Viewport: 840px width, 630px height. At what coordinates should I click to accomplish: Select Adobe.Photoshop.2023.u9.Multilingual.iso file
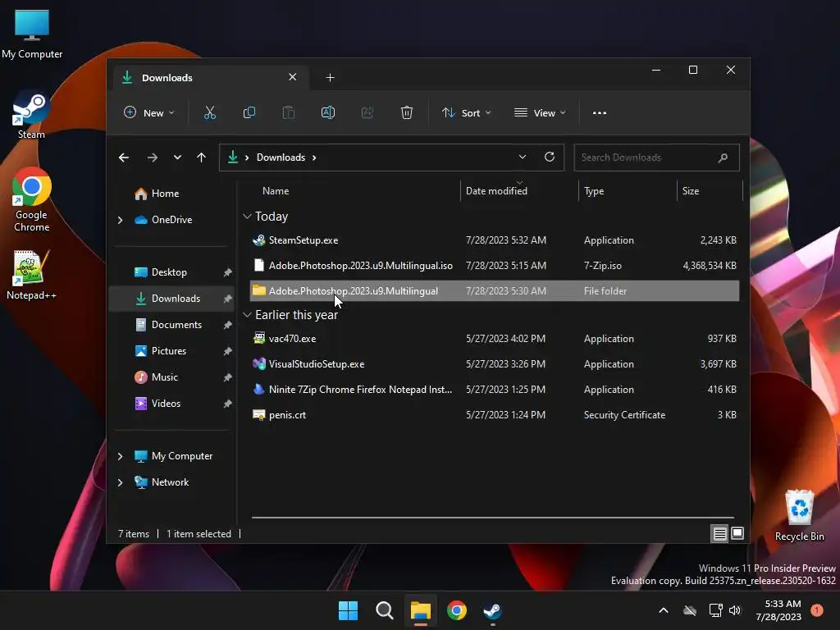point(495,265)
